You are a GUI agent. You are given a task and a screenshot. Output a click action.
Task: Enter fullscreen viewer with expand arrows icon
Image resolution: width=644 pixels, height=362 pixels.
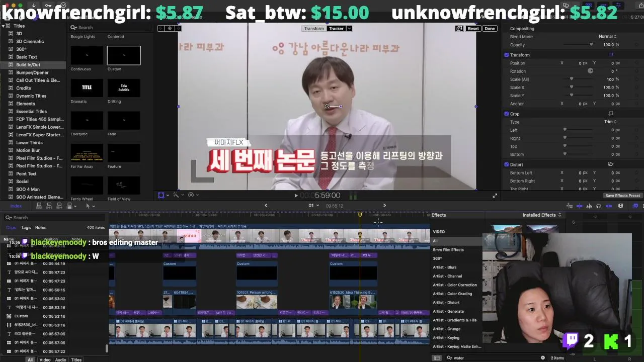(x=495, y=196)
